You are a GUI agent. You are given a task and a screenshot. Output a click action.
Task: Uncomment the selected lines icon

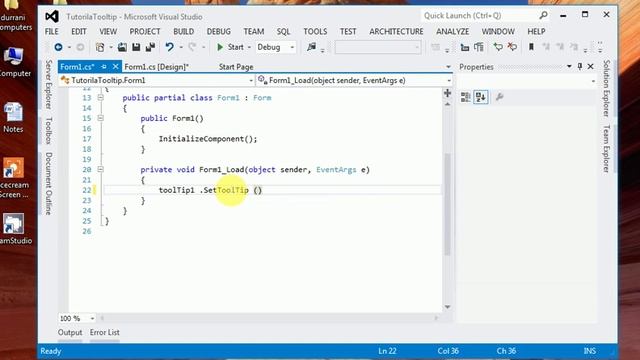pyautogui.click(x=512, y=47)
